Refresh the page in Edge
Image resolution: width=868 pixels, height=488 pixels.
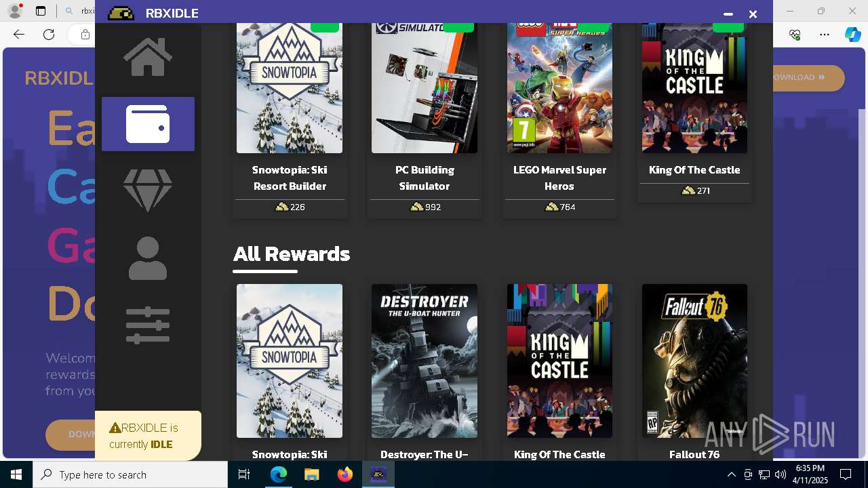(x=49, y=35)
